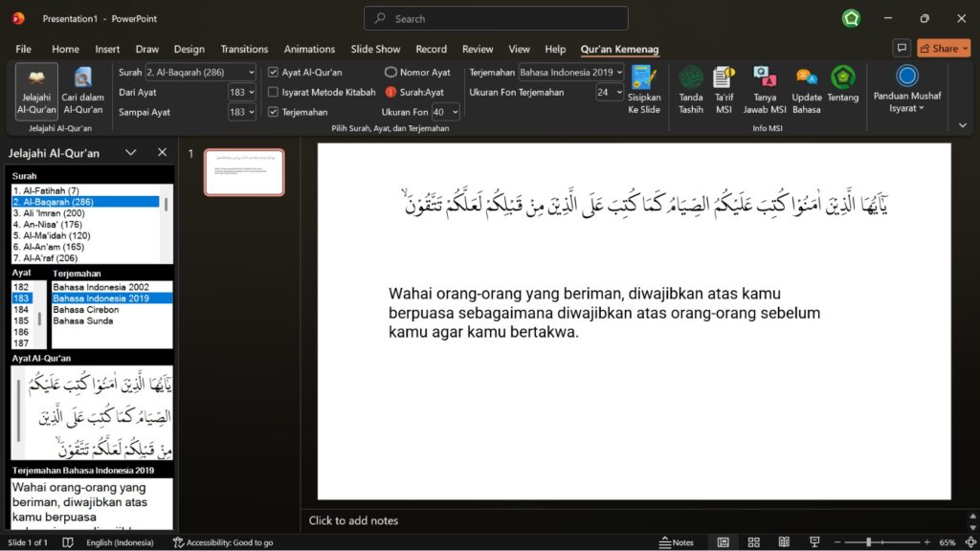Viewport: 980px width, 551px height.
Task: Switch to the Slide Show tab
Action: 375,49
